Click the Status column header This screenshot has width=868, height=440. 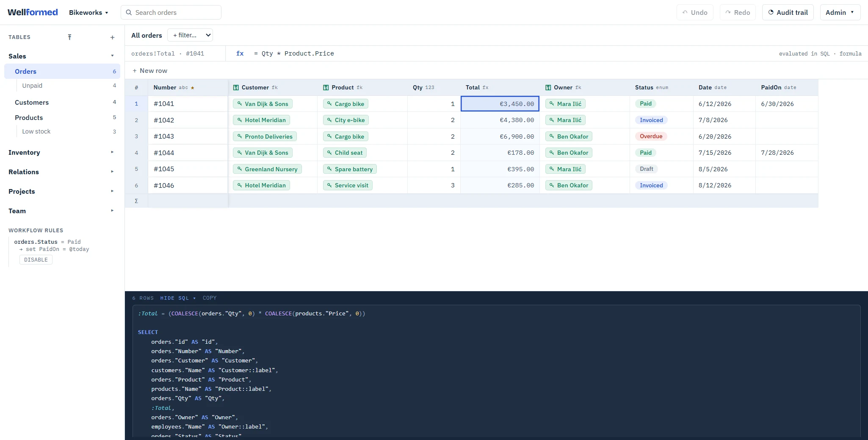tap(661, 87)
